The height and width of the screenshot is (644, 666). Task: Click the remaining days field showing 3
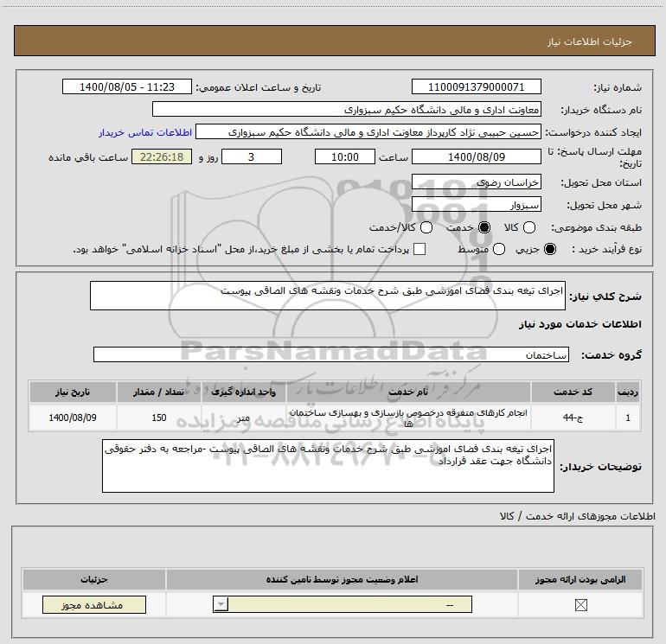(x=252, y=156)
